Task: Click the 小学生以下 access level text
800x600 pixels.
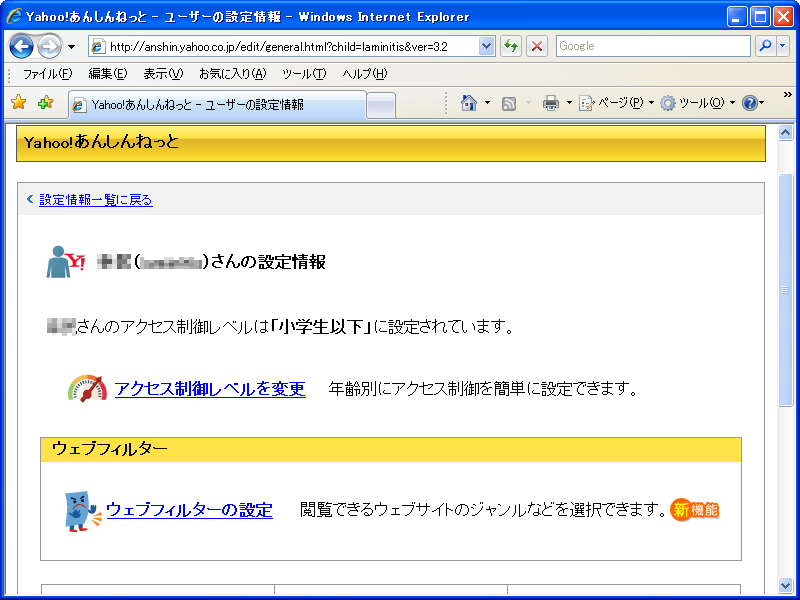Action: pos(321,327)
